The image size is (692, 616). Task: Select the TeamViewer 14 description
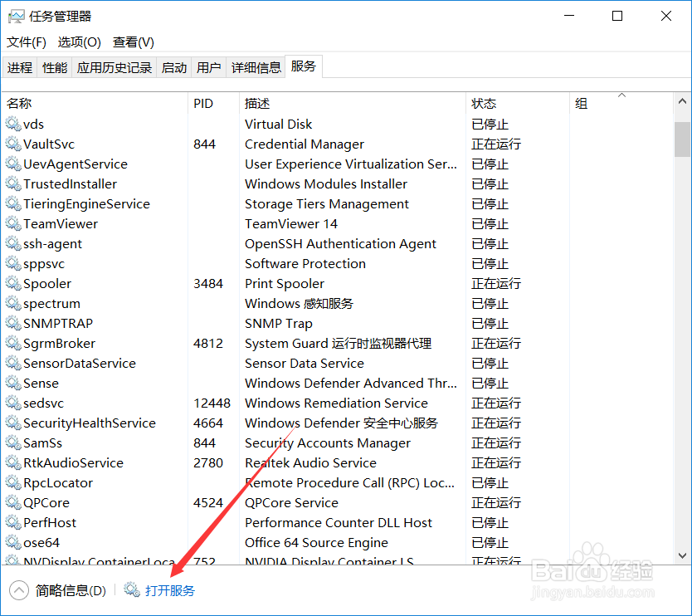(291, 224)
